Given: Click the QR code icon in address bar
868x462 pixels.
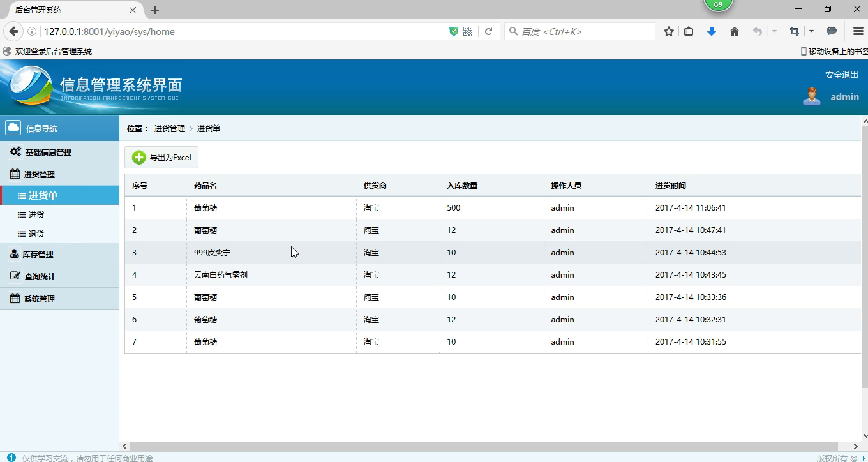Looking at the screenshot, I should tap(468, 31).
